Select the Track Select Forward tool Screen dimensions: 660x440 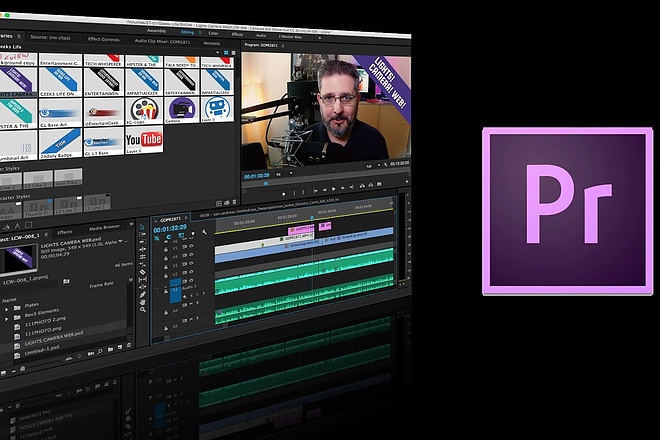[x=142, y=234]
